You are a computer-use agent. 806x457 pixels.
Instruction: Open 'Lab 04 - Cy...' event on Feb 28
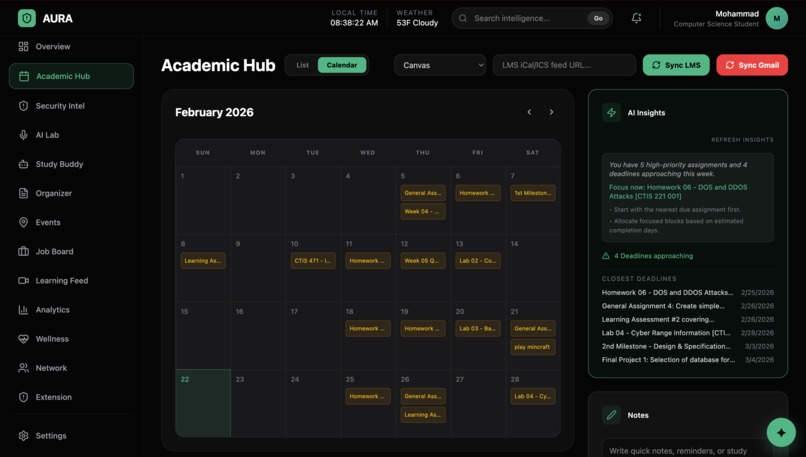point(533,396)
